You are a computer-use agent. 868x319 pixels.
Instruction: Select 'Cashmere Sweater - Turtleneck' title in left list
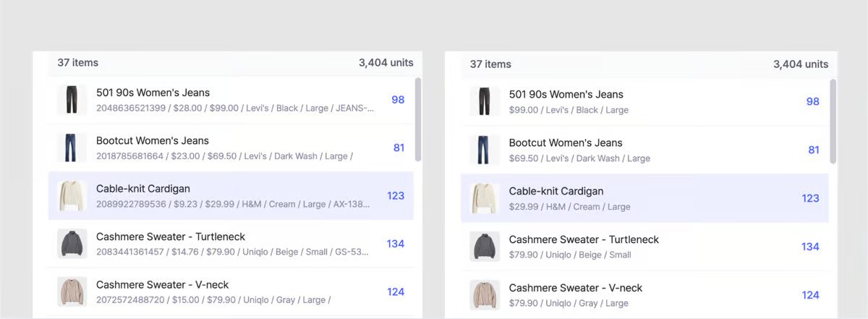coord(171,237)
